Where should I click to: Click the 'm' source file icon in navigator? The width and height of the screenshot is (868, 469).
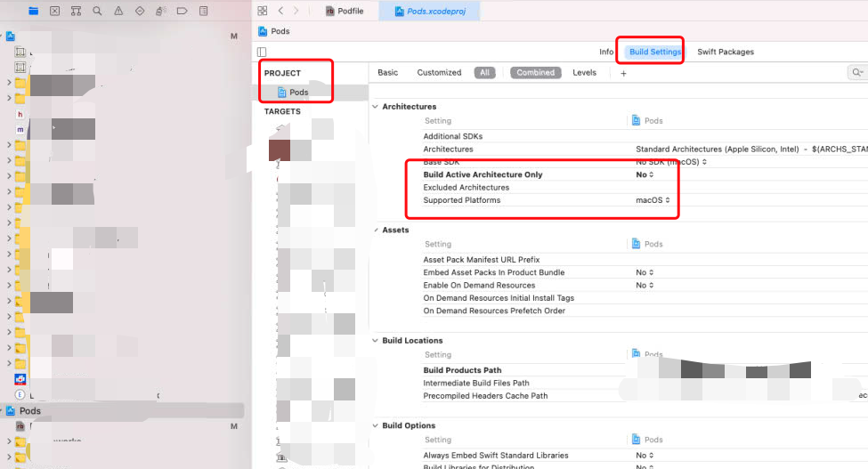coord(20,129)
